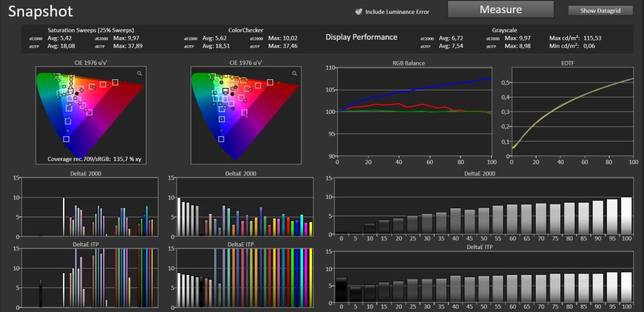
Task: Select white bar in saturation sweeps DeltaE 2000
Action: point(64,217)
